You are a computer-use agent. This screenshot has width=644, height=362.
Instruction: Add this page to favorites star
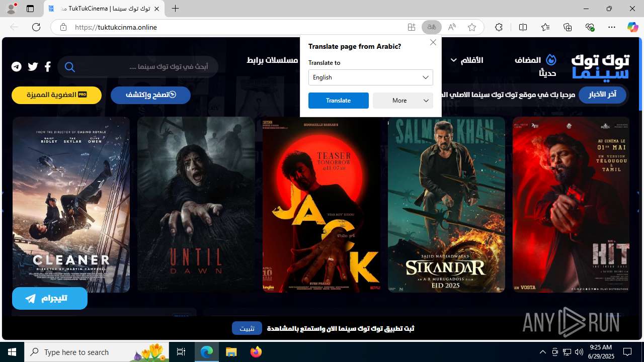tap(472, 27)
